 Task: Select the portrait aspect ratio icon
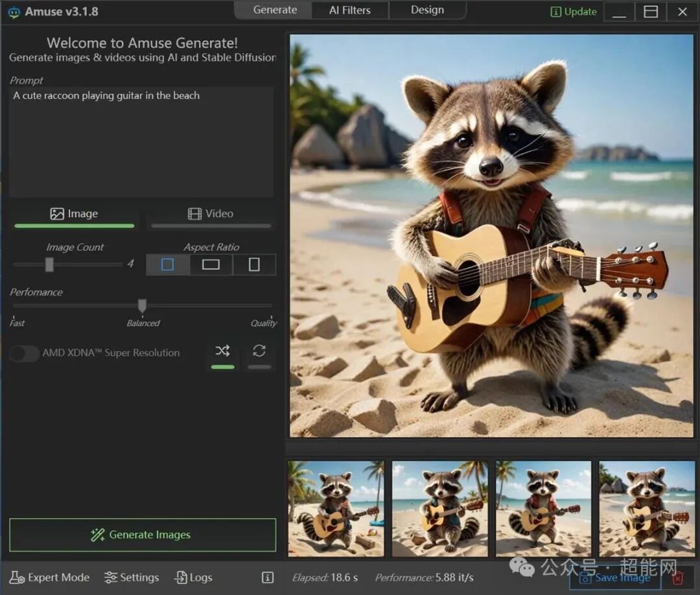(x=254, y=264)
